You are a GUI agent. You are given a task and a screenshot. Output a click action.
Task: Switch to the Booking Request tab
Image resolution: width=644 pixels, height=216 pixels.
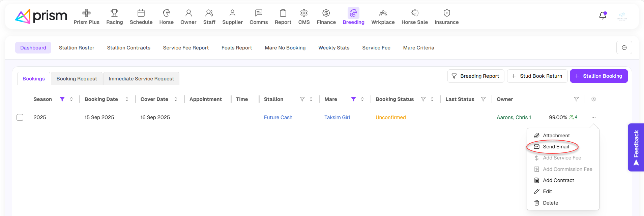point(77,79)
